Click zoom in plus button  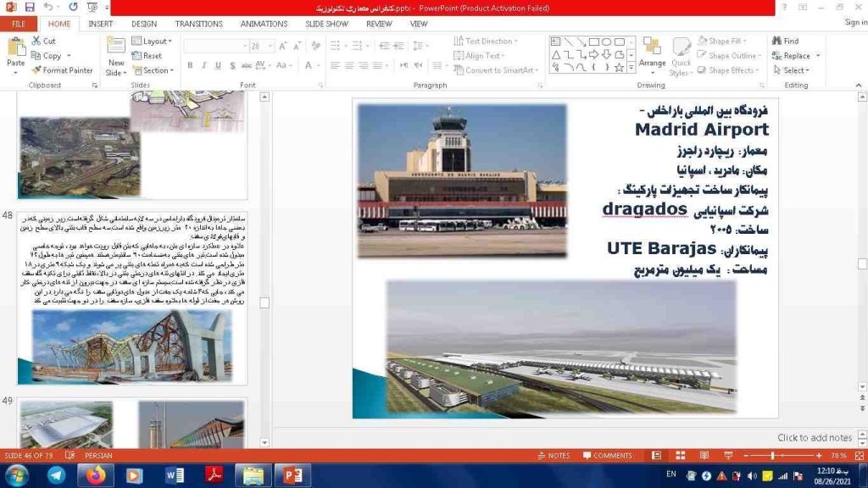pos(818,455)
